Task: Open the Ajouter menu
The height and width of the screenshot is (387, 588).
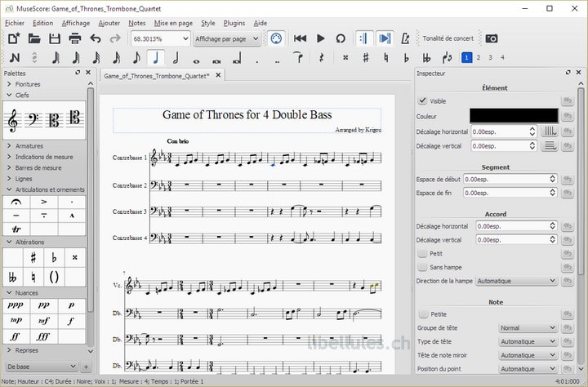Action: [x=109, y=23]
